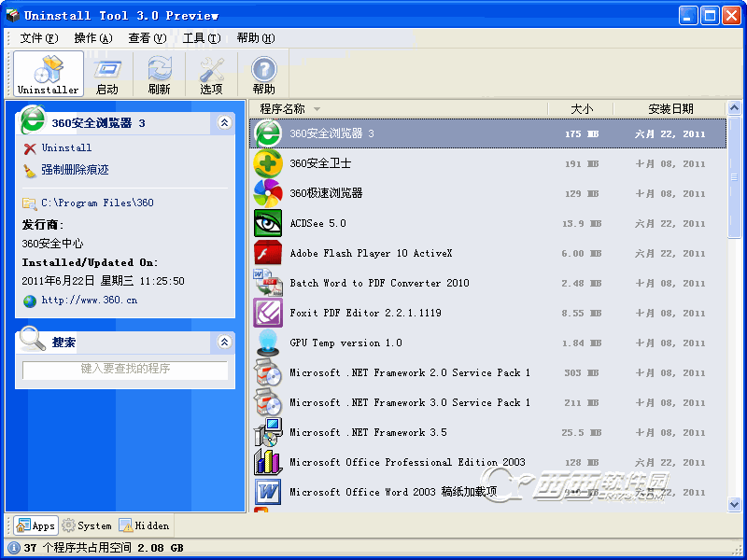
Task: Select Adobe Flash Player 10 ActiveX icon
Action: [x=268, y=253]
